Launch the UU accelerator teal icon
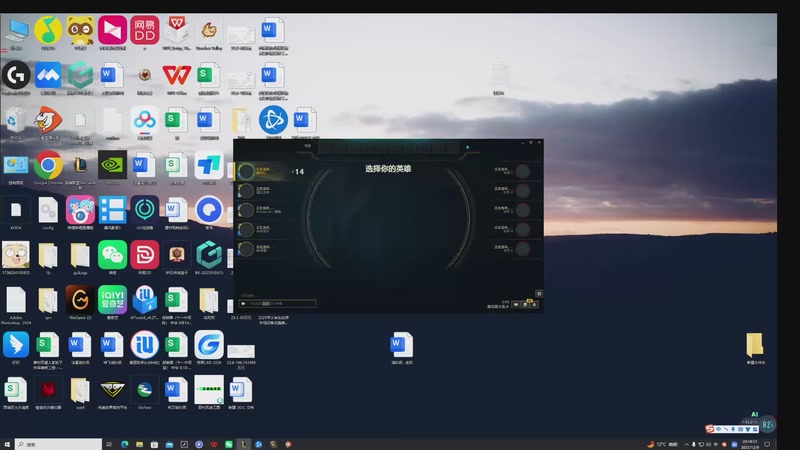Screen dimensions: 800x450 click(x=144, y=210)
